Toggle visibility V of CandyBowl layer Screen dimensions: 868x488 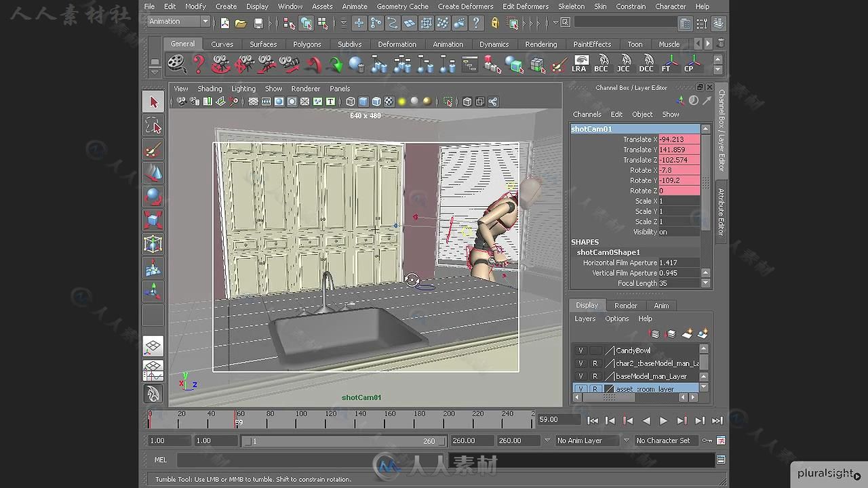pyautogui.click(x=580, y=350)
